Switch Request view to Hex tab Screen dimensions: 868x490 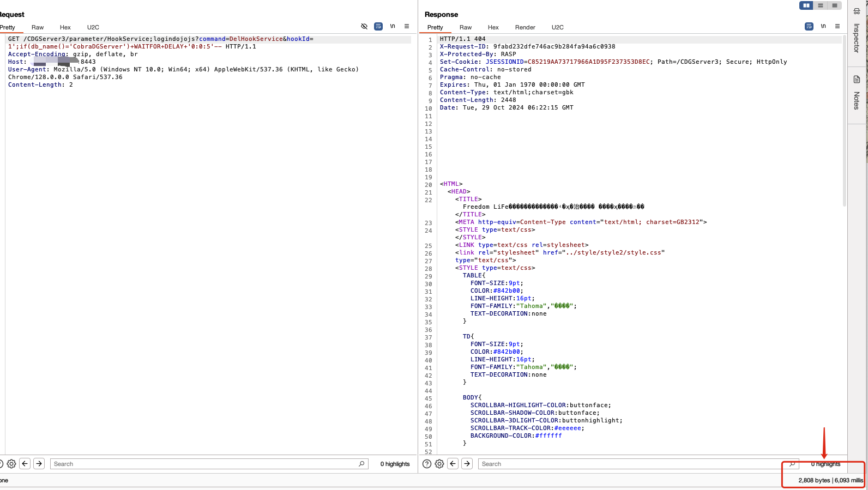point(65,27)
